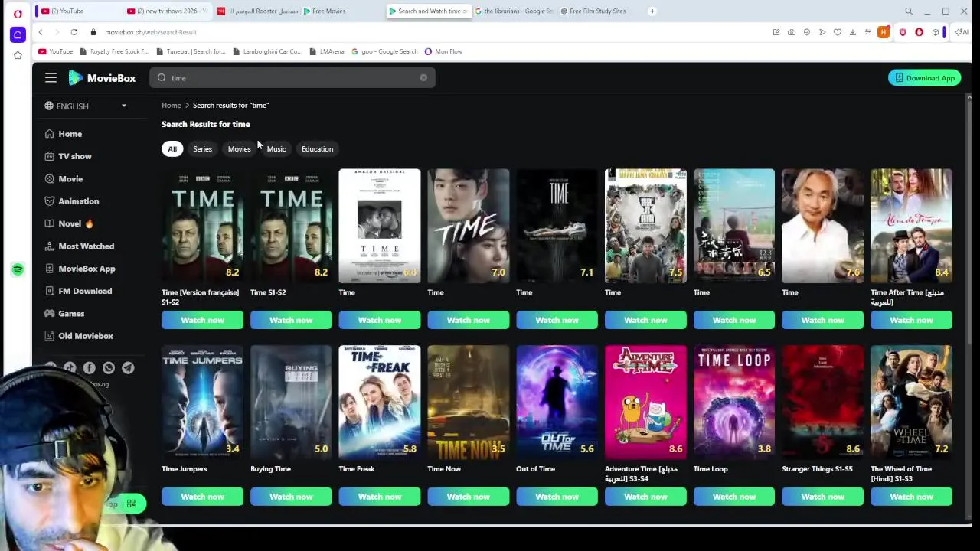Open the Easy Setup sliders icon
Screen dimensions: 980x551
868,32
